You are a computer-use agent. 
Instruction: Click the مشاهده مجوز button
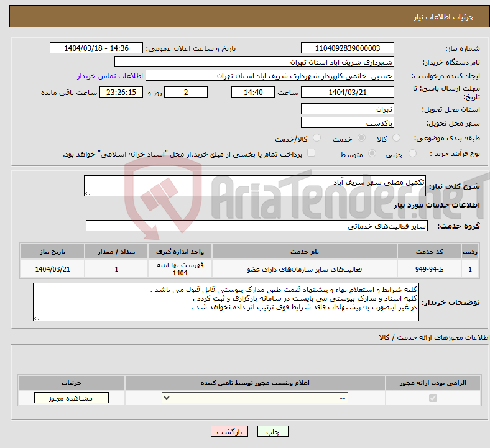pyautogui.click(x=72, y=398)
